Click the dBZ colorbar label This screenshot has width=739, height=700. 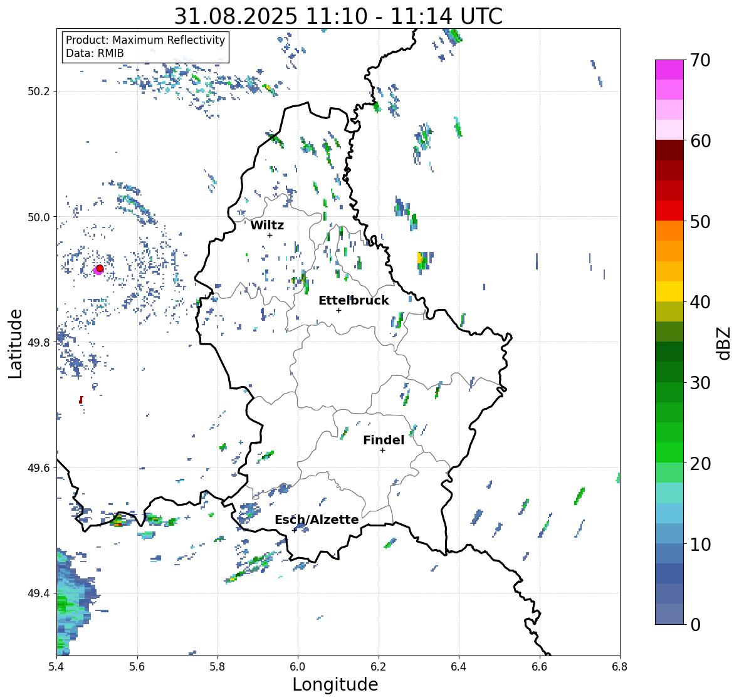(x=725, y=343)
